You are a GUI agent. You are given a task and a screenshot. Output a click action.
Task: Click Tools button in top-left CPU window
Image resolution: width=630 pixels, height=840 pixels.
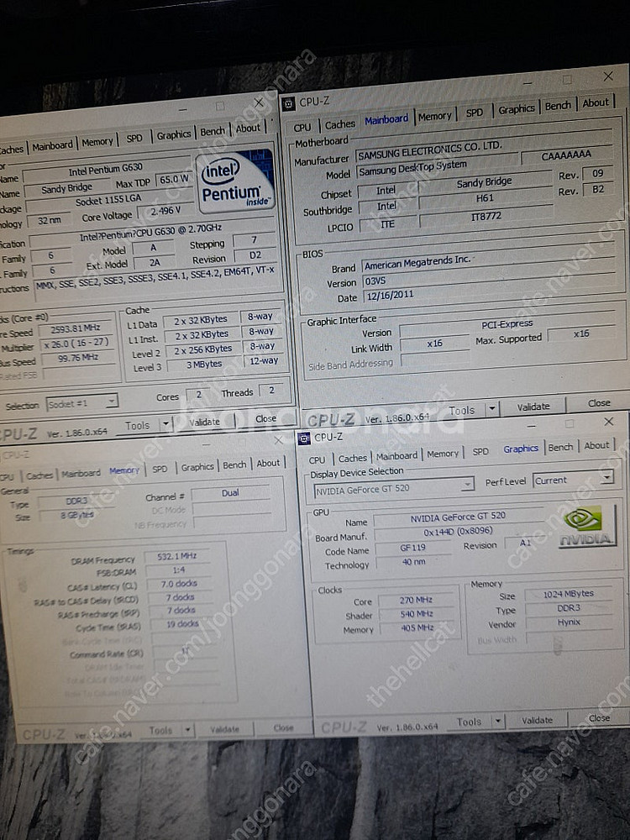(137, 425)
